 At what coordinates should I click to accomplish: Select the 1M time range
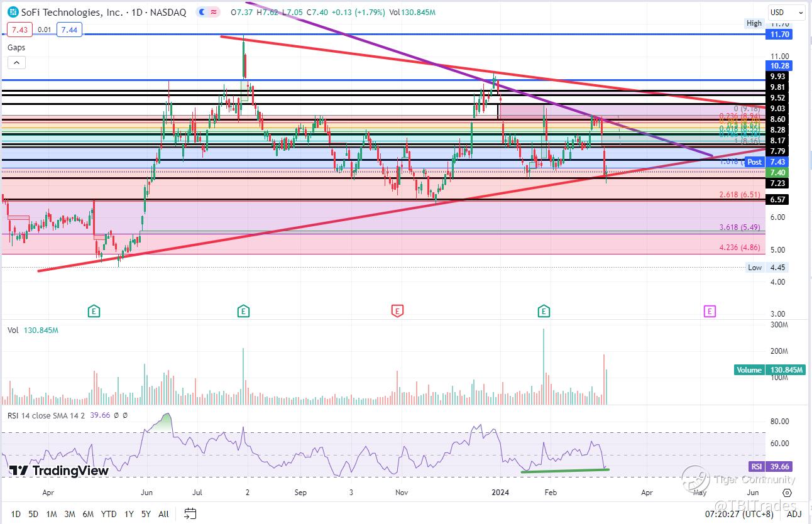52,514
